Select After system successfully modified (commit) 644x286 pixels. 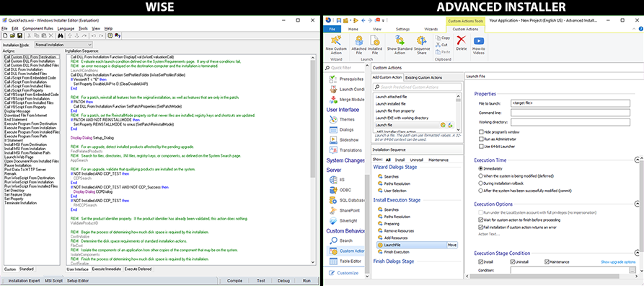[x=481, y=191]
